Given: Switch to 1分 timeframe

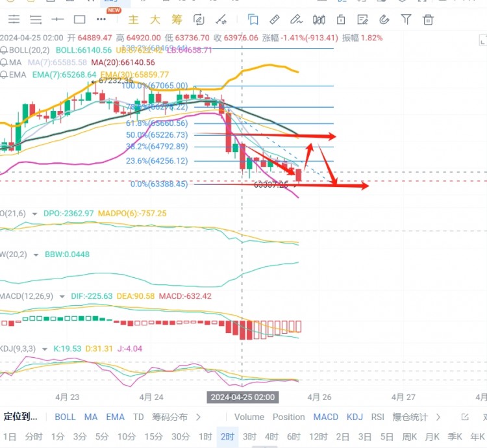Looking at the screenshot, I should click(x=58, y=437).
